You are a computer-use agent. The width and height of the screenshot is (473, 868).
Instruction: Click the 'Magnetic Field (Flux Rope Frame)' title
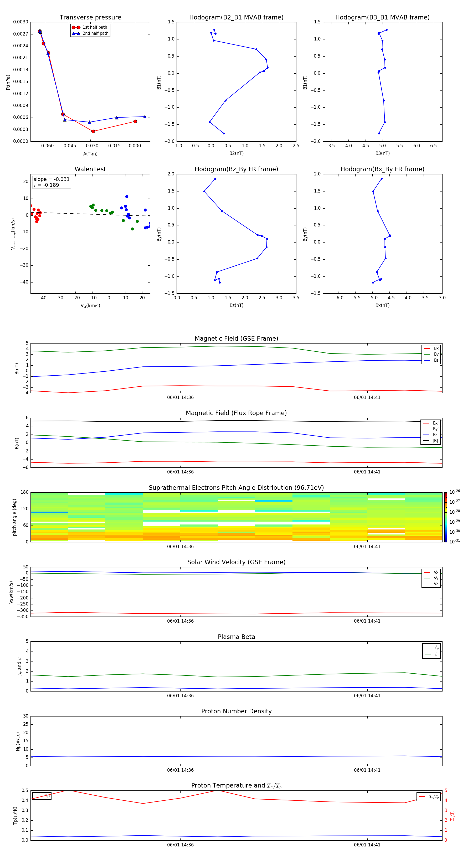[236, 413]
